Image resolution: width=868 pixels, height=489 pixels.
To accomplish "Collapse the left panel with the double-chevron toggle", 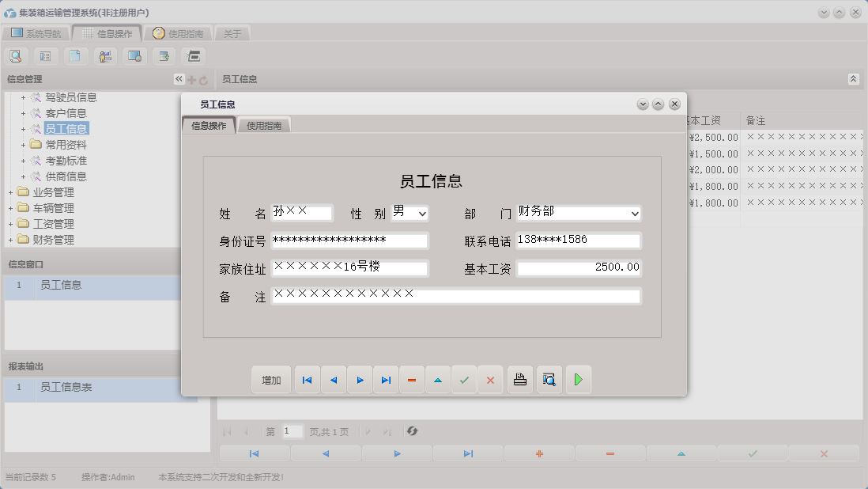I will coord(179,79).
